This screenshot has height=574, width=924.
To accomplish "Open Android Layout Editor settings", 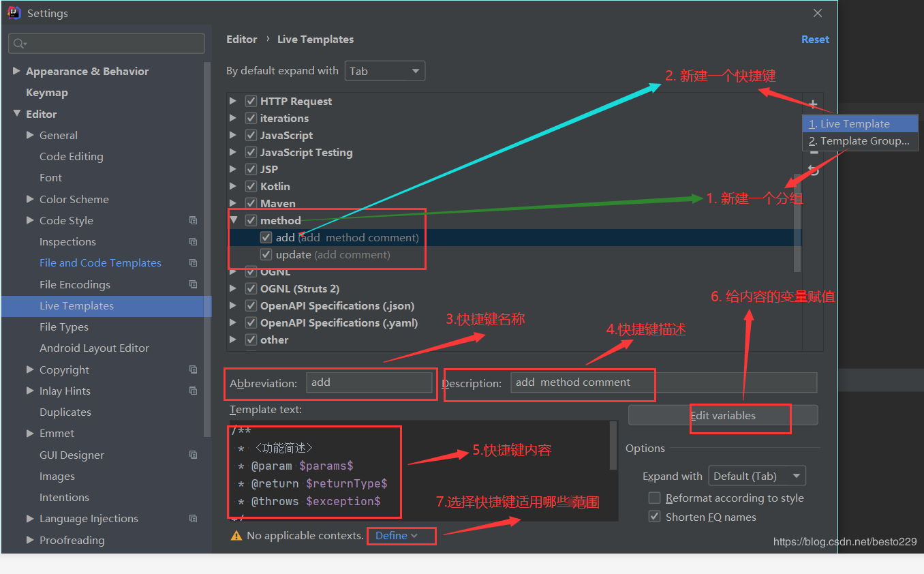I will 94,348.
